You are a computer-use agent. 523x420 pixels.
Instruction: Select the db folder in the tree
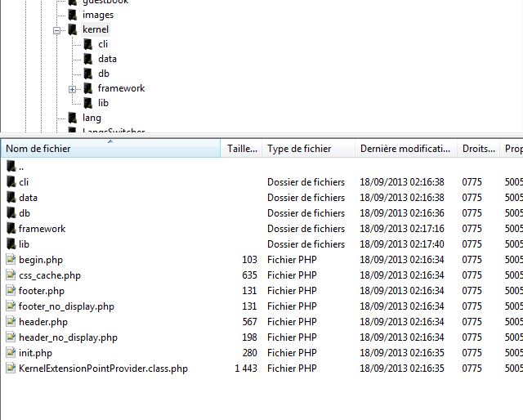pos(103,74)
